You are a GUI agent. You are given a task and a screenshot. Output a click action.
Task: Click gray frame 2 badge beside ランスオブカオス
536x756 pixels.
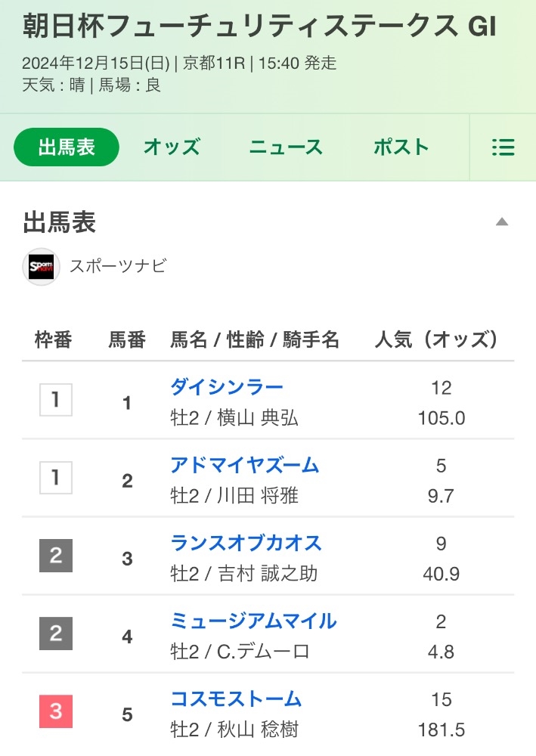pos(56,556)
